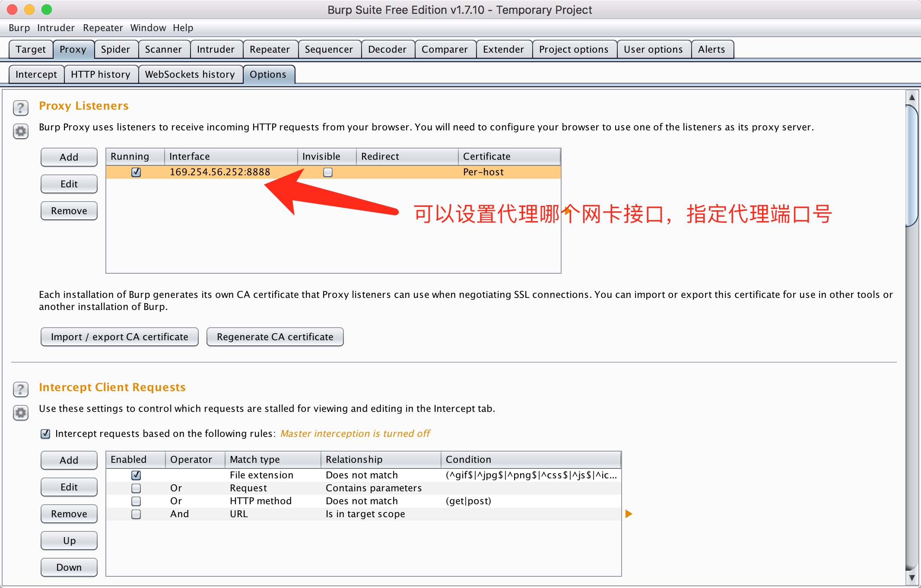Switch to the Decoder tab

pyautogui.click(x=387, y=49)
